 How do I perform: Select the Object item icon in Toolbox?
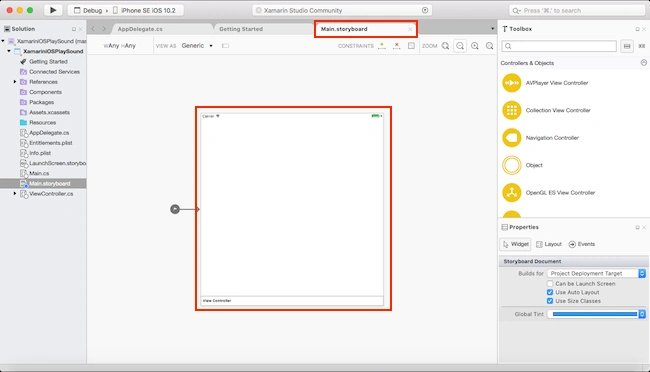[512, 165]
